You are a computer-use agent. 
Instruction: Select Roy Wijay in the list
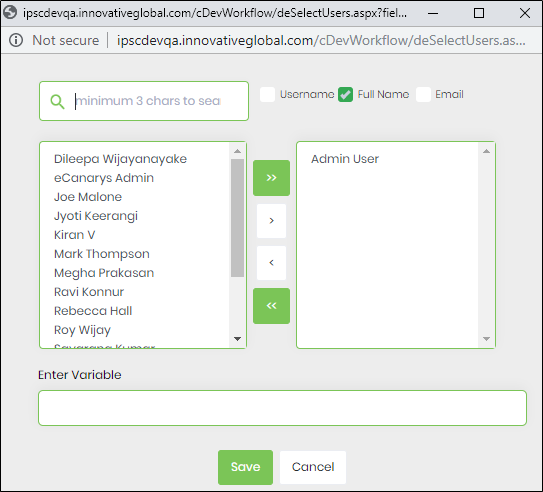tap(82, 330)
